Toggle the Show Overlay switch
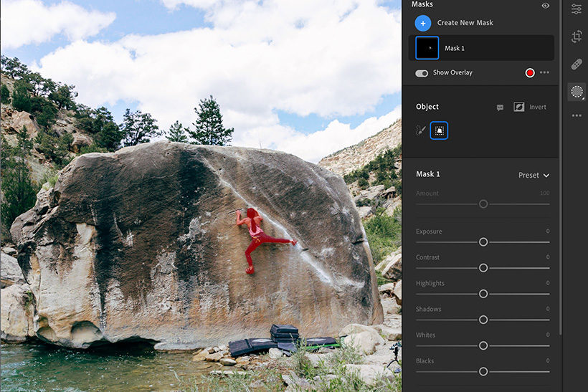This screenshot has width=588, height=392. coord(422,73)
